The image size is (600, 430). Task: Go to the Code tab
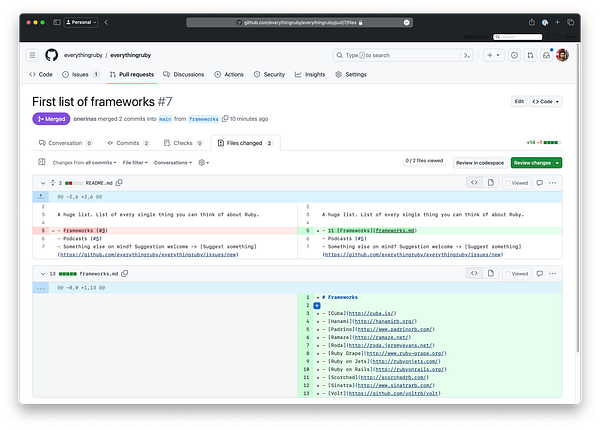coord(41,74)
